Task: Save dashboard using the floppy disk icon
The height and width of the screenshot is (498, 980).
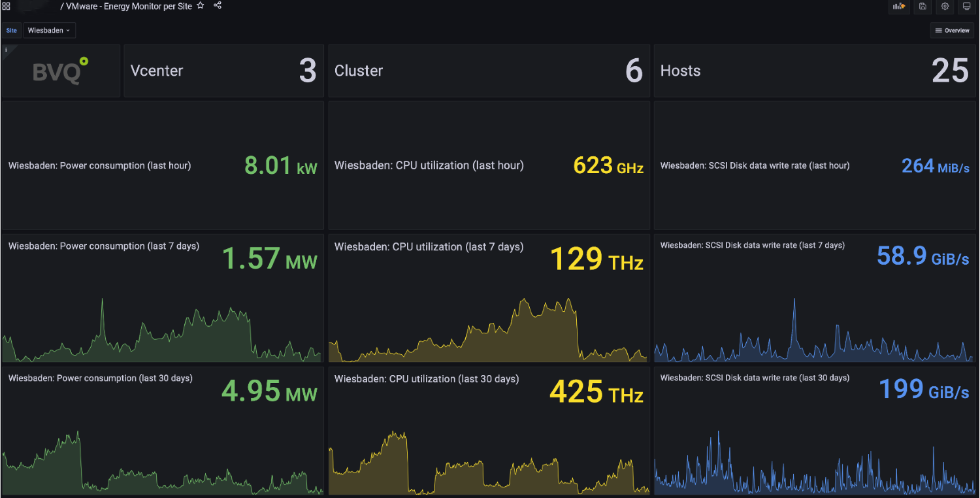Action: coord(923,7)
